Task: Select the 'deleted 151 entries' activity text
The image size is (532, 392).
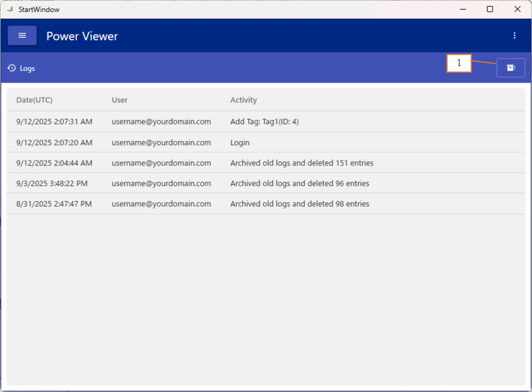Action: coord(301,163)
